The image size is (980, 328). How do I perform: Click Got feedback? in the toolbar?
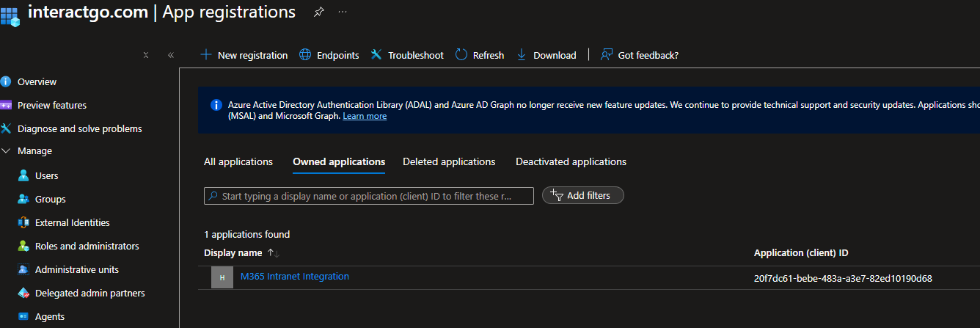click(640, 55)
